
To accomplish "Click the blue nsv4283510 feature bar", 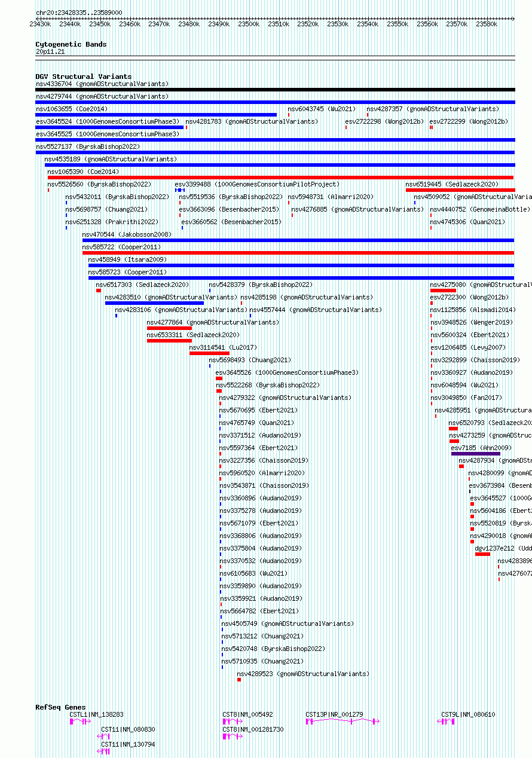I will [x=154, y=303].
